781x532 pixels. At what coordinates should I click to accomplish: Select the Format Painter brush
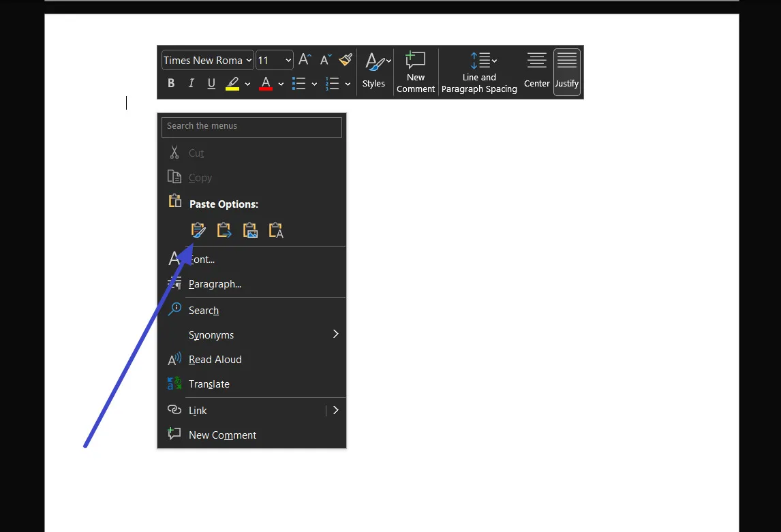coord(346,60)
